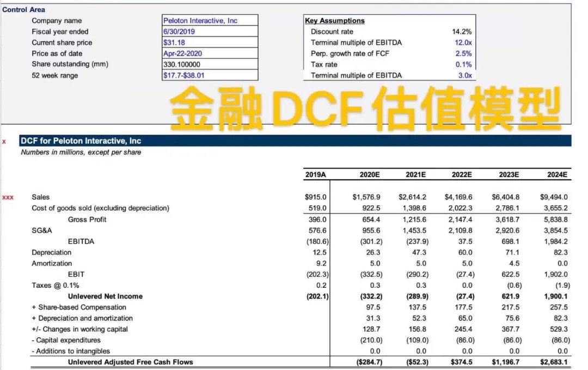Select the terminal multiple value 3.0x
This screenshot has width=588, height=370.
(465, 75)
